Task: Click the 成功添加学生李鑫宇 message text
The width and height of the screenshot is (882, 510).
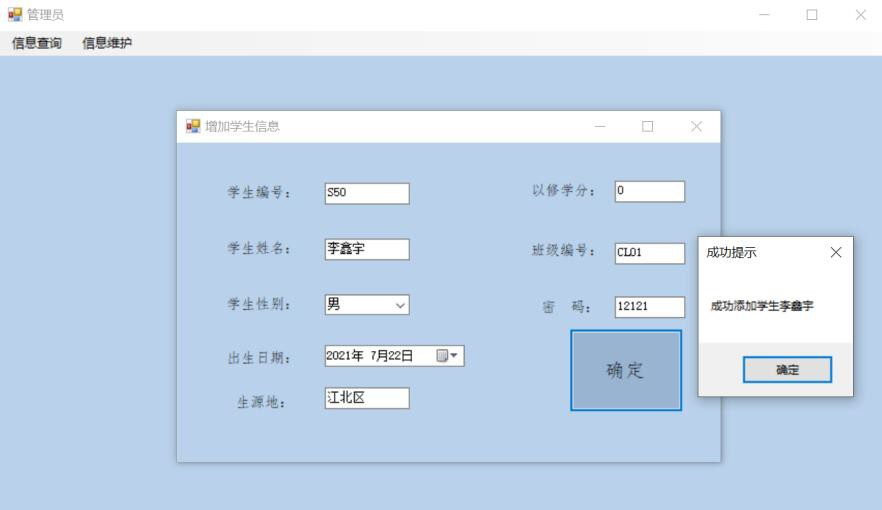Action: pos(762,306)
